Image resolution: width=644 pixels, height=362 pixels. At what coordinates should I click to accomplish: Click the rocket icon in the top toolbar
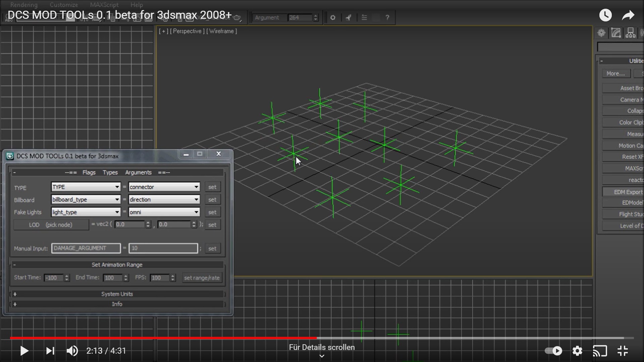point(348,17)
